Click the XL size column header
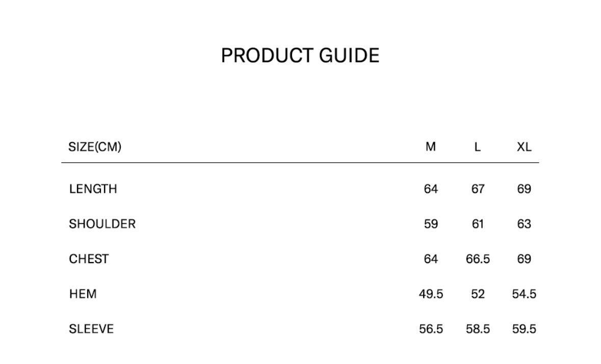The width and height of the screenshot is (601, 364). point(524,147)
